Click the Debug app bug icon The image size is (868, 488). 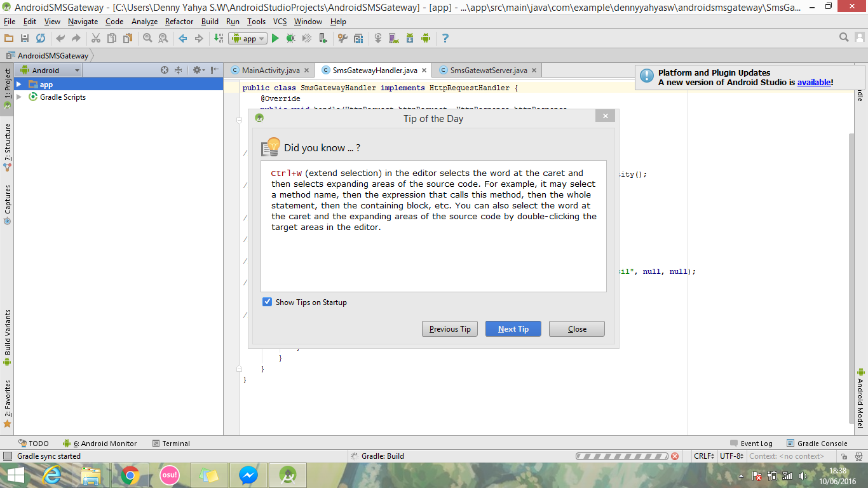pyautogui.click(x=291, y=38)
